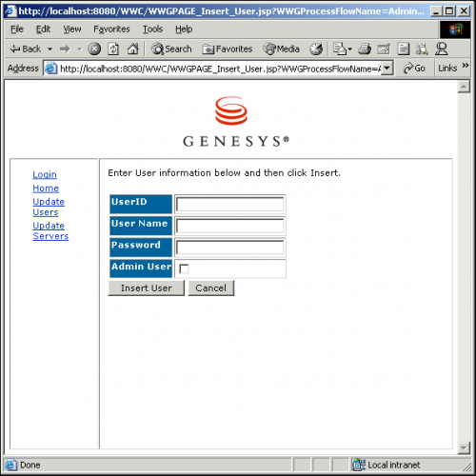Expand the Links toolbar chevron
This screenshot has width=476, height=476.
[466, 65]
